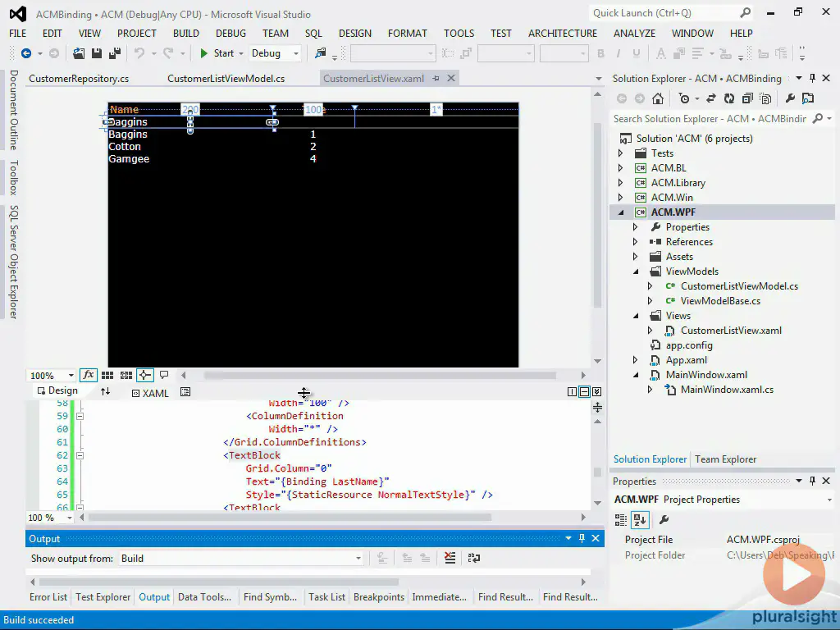Click the search magnifier in Quick Launch
Screen dimensions: 840x630
click(x=745, y=13)
